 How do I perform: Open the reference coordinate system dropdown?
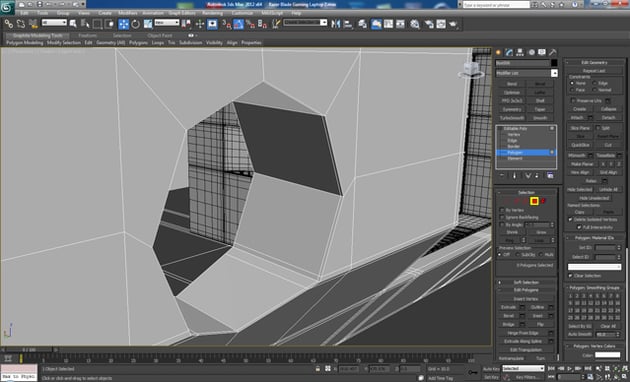(x=167, y=22)
